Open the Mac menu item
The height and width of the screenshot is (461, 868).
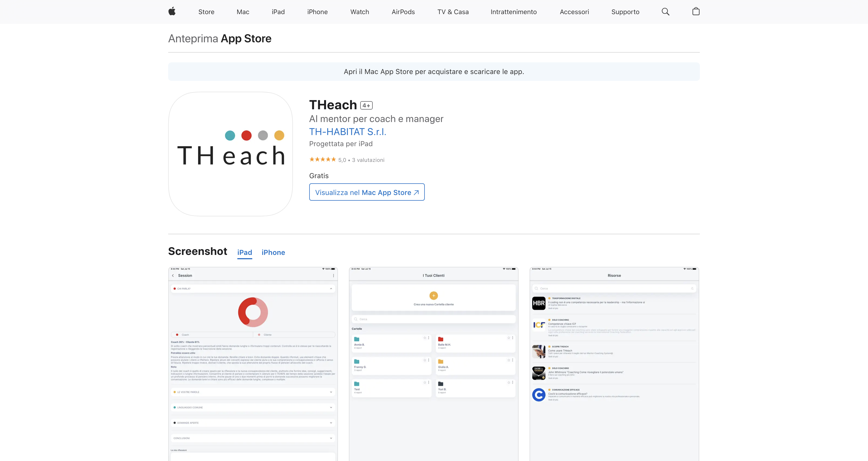coord(243,12)
